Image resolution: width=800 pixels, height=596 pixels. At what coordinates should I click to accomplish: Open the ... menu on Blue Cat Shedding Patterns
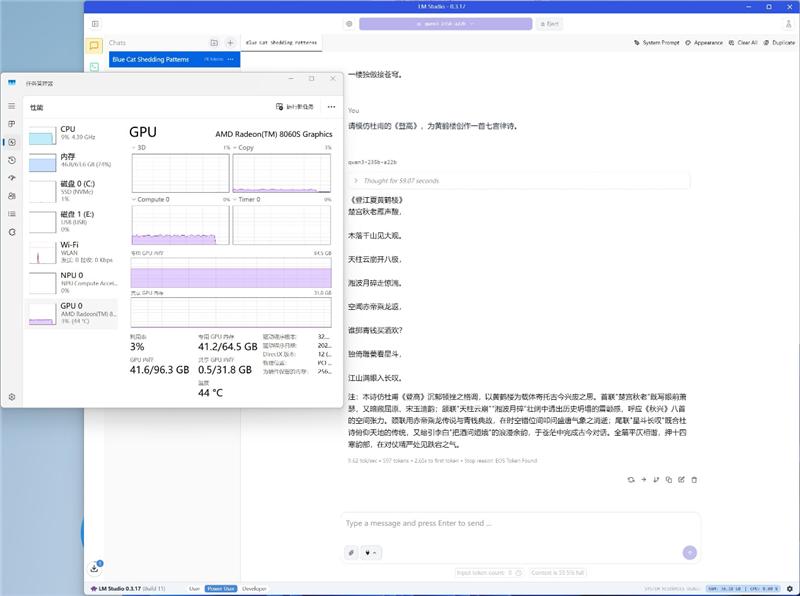(x=228, y=60)
